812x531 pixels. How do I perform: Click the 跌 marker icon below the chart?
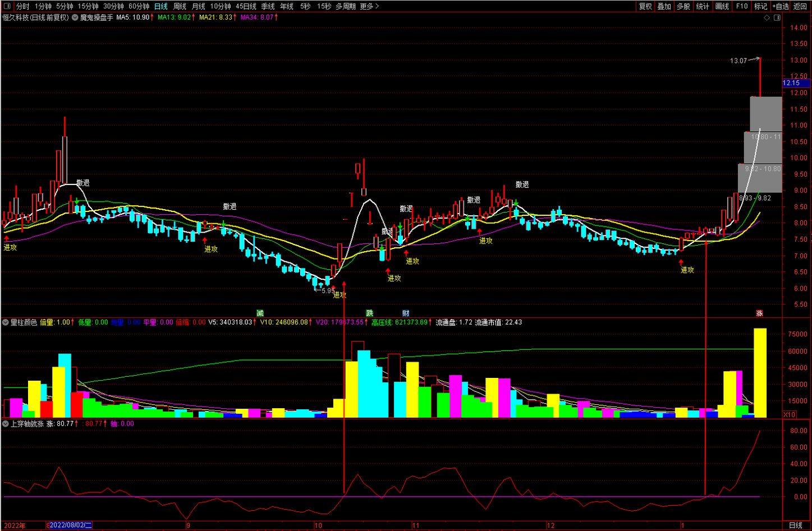(370, 313)
